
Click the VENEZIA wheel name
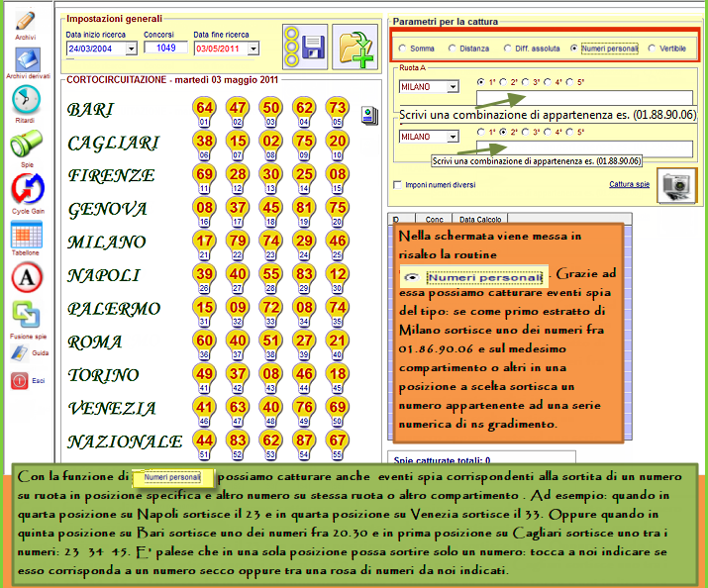112,409
